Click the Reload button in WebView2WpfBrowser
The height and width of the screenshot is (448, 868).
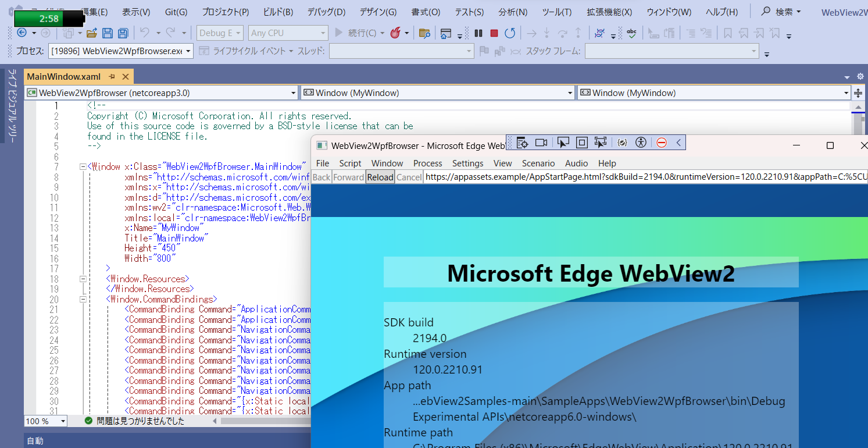[x=380, y=177]
